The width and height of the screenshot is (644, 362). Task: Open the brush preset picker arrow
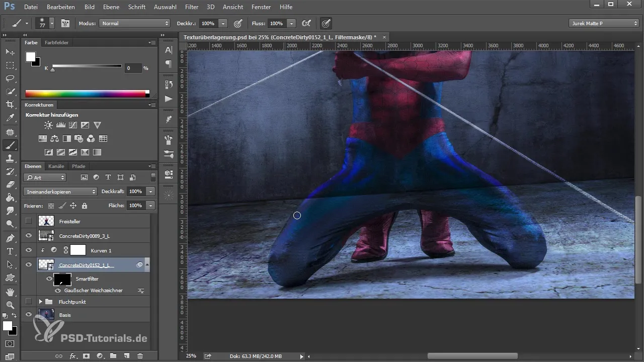51,23
